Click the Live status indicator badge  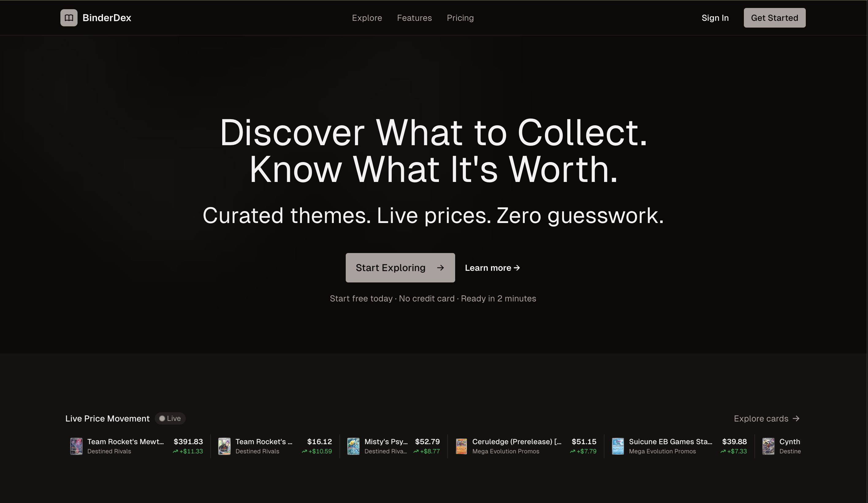pyautogui.click(x=170, y=418)
